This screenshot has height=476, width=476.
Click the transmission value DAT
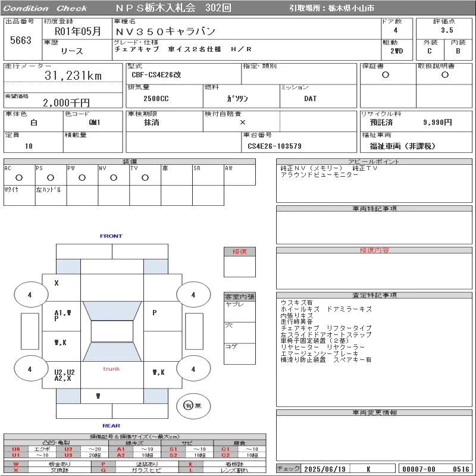click(x=310, y=98)
